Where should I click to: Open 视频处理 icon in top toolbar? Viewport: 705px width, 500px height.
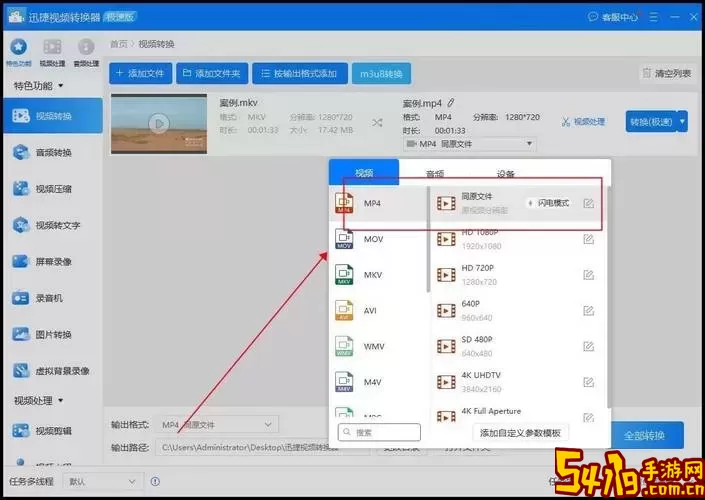tap(52, 52)
